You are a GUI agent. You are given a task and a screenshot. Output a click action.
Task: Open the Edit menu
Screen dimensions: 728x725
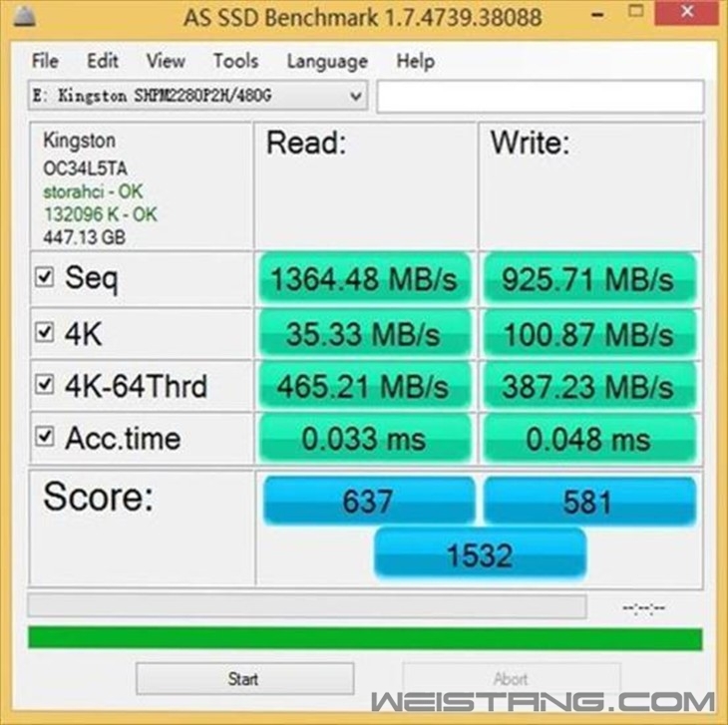[103, 61]
